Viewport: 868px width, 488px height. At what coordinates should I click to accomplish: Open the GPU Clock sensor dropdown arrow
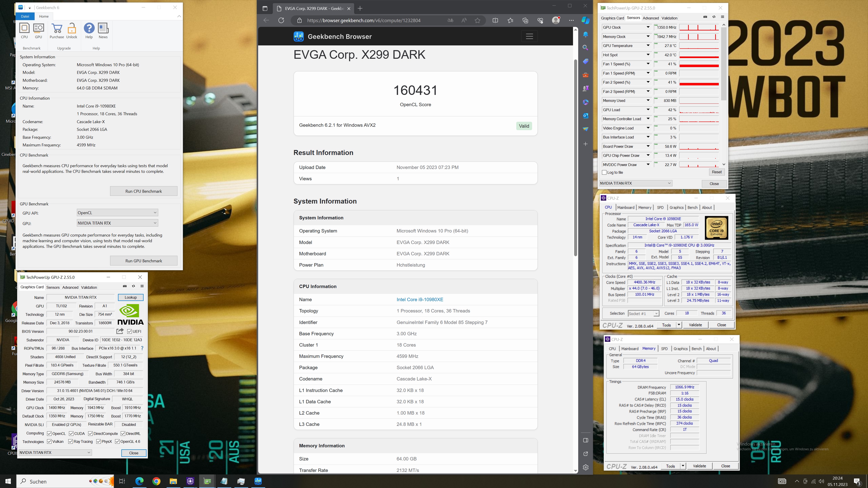pos(648,27)
